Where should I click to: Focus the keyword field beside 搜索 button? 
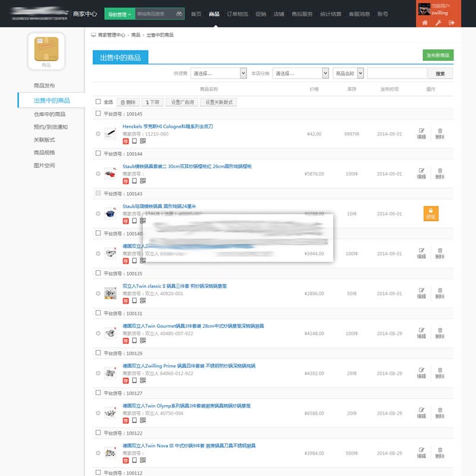point(397,73)
